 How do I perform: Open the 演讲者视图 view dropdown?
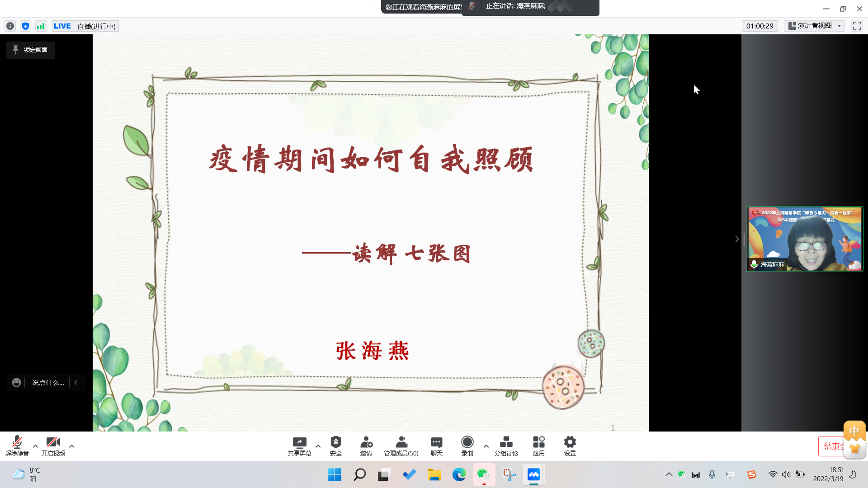tap(814, 26)
